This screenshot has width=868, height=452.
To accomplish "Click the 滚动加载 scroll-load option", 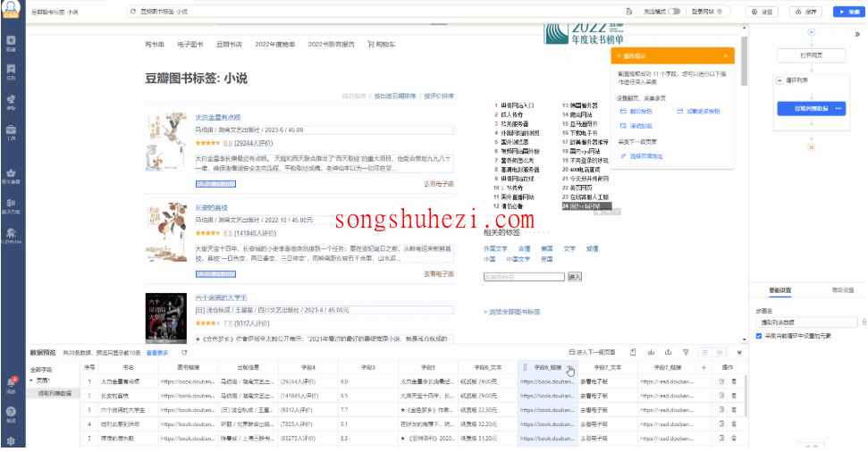I will (x=636, y=126).
